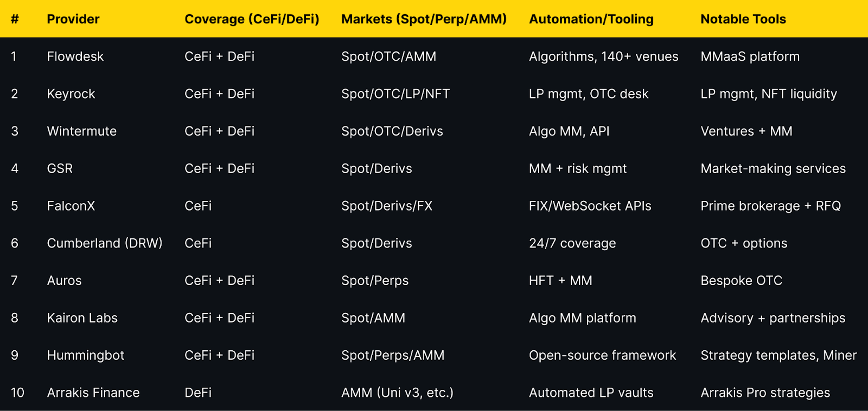The height and width of the screenshot is (411, 868).
Task: Click CeFi + DeFi in Hummingbot row
Action: tap(220, 356)
